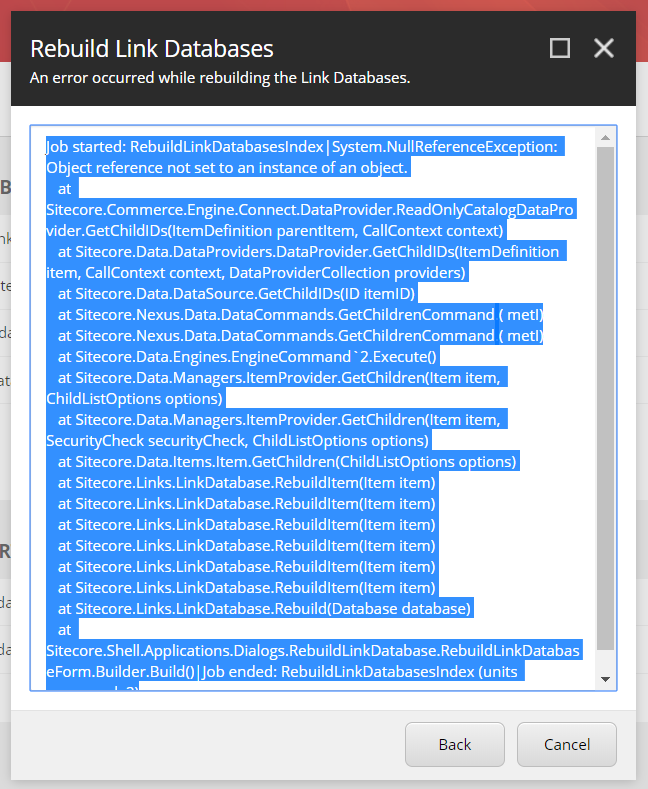
Task: Click the Cancel button
Action: pyautogui.click(x=566, y=744)
